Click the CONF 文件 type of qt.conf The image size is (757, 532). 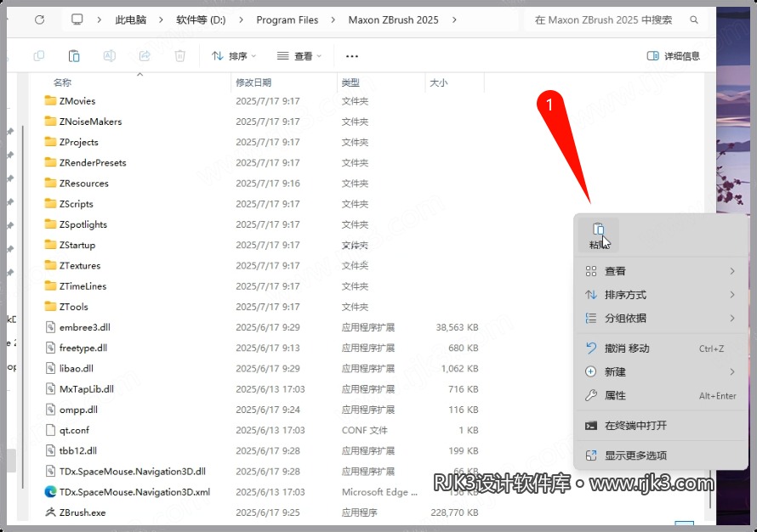point(365,430)
